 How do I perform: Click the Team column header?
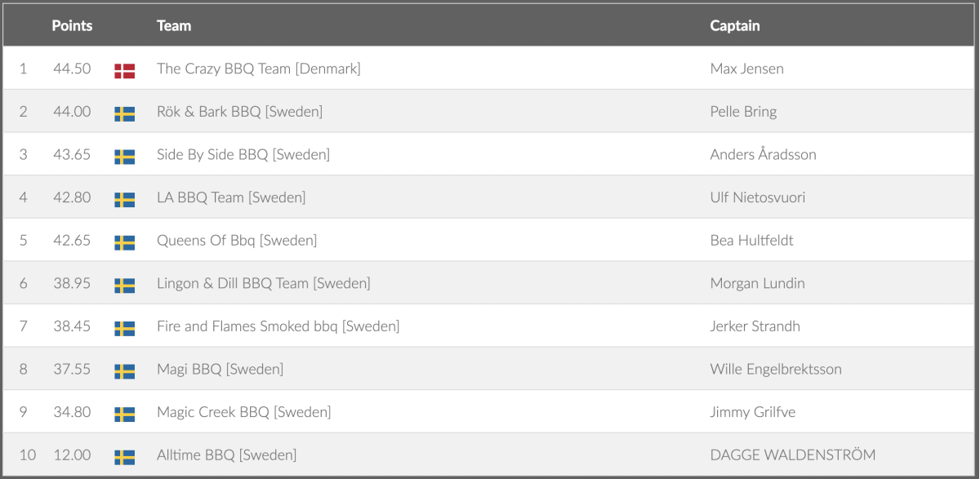[x=174, y=25]
